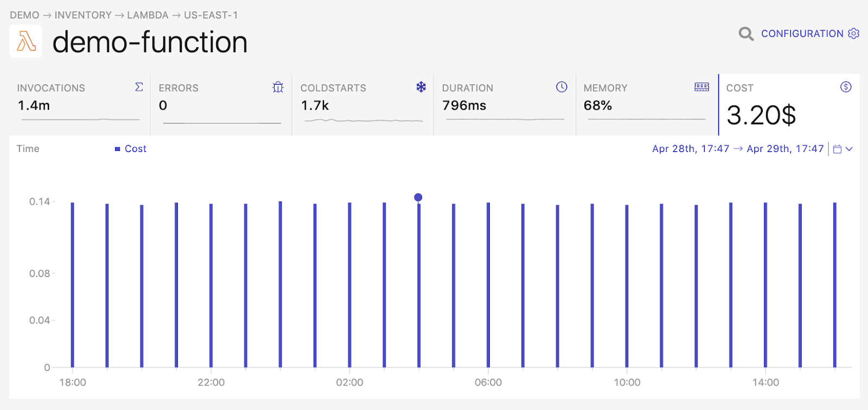Screen dimensions: 868x410
Task: Navigate to LAMBDA breadcrumb link
Action: pos(148,15)
